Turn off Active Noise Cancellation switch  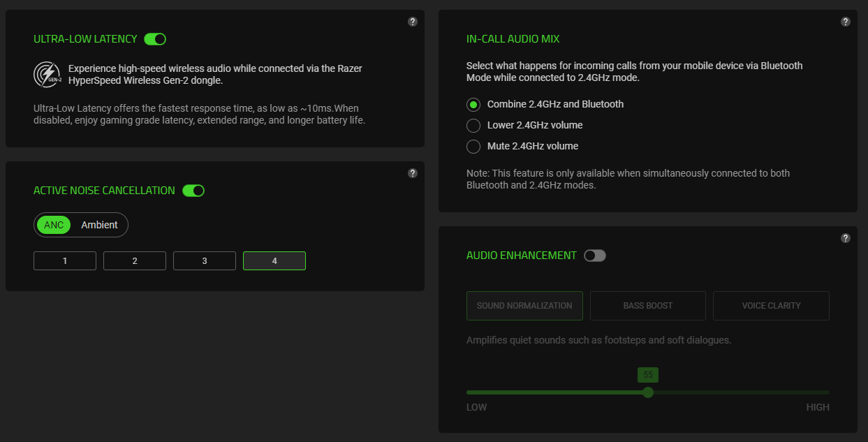(193, 191)
